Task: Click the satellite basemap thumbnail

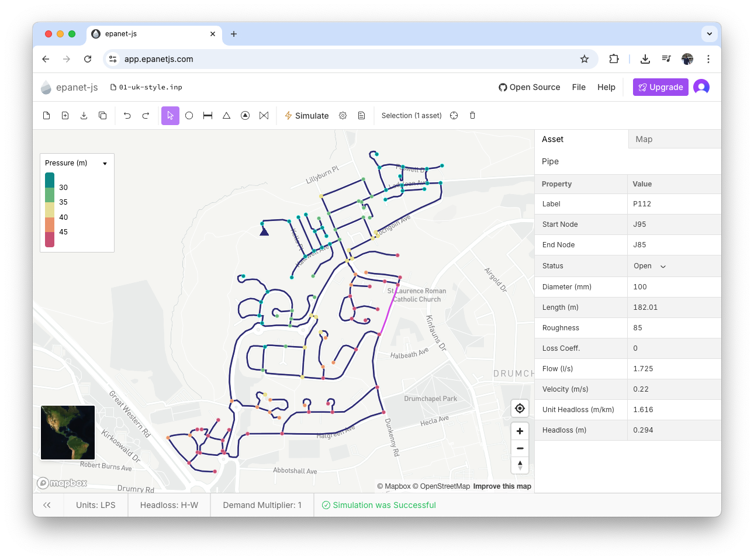Action: (68, 433)
